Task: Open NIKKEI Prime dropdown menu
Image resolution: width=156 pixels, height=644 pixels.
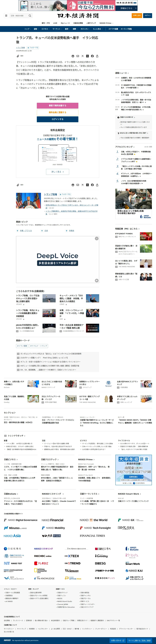Action: point(106,23)
